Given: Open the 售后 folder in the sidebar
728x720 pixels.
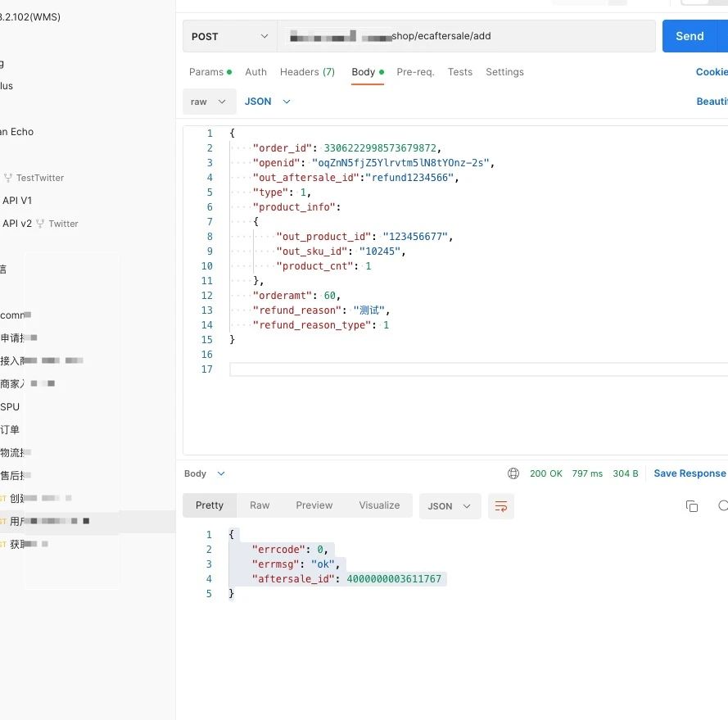Looking at the screenshot, I should coord(16,476).
